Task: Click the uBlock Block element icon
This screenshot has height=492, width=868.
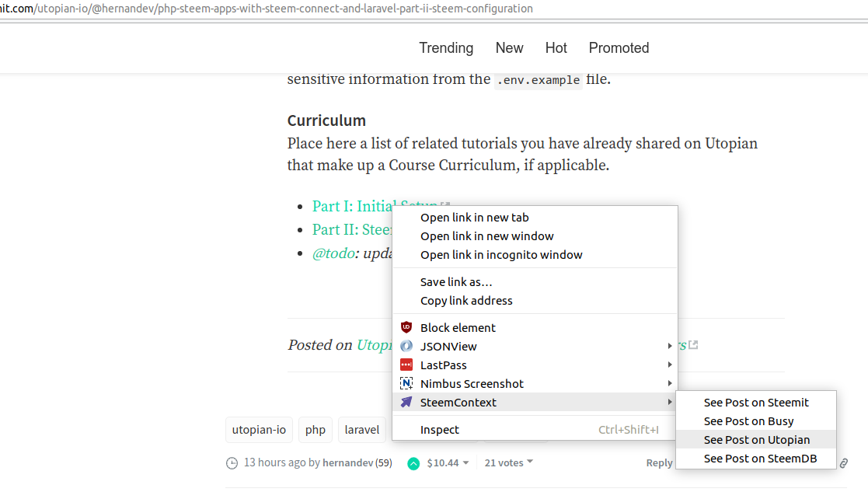Action: tap(406, 328)
